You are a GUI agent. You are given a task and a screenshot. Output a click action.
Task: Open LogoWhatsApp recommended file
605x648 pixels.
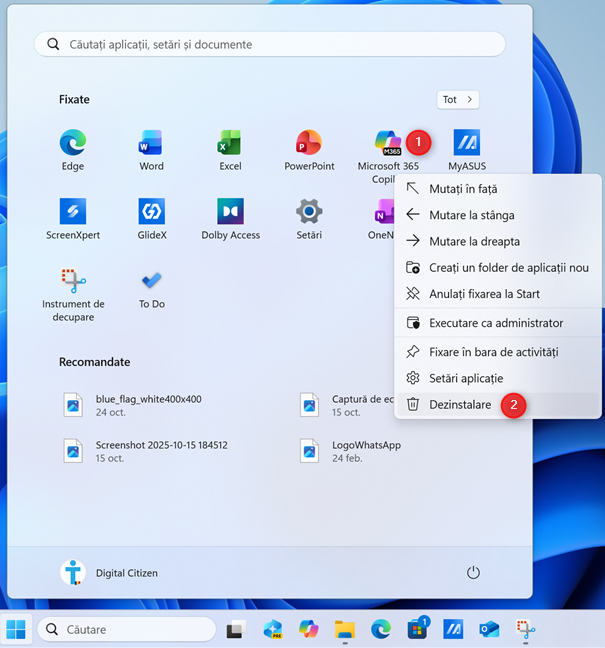pos(350,451)
